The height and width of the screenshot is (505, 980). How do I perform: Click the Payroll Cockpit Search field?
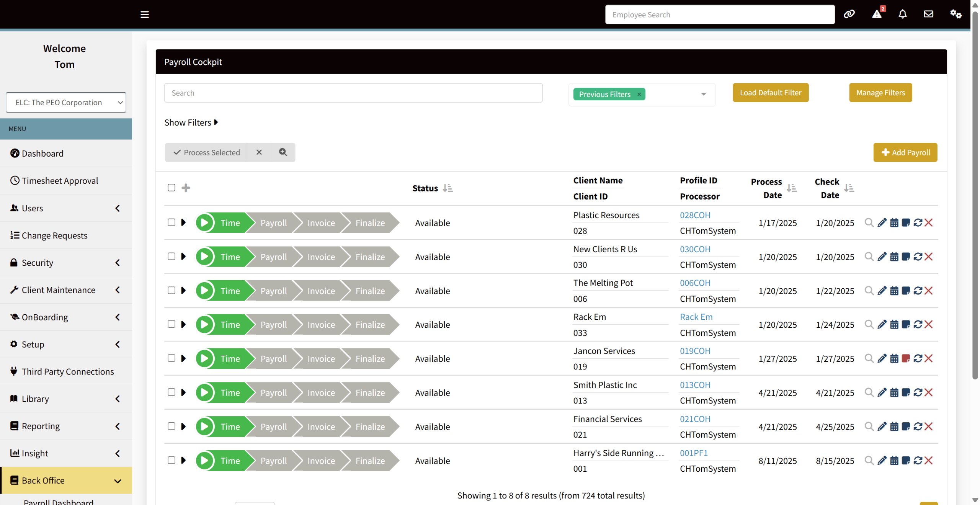pyautogui.click(x=353, y=93)
